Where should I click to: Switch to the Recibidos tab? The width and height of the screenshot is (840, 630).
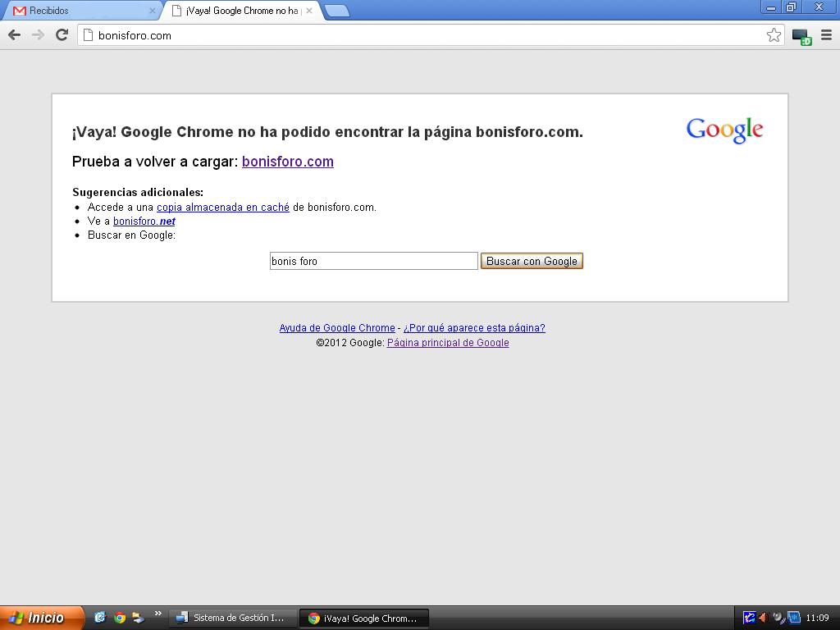coord(82,11)
